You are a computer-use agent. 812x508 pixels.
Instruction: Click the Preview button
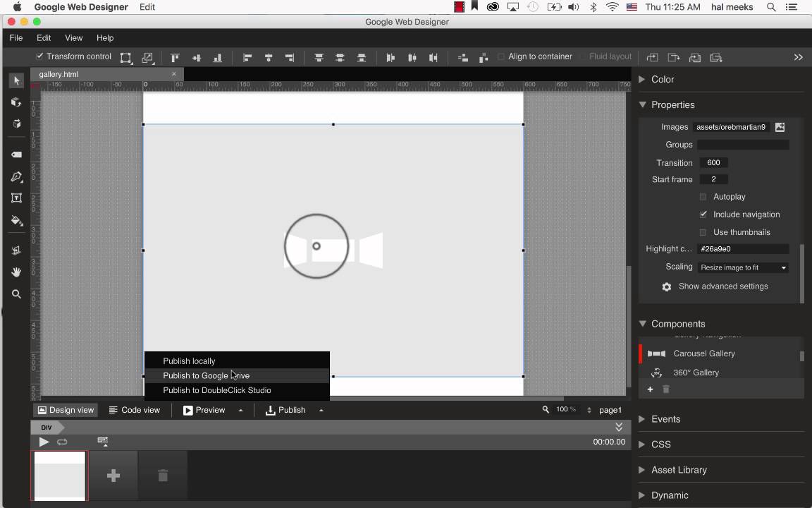204,410
